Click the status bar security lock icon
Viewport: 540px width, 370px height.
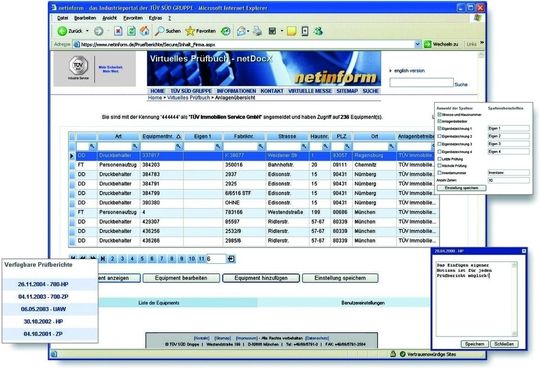pos(393,353)
